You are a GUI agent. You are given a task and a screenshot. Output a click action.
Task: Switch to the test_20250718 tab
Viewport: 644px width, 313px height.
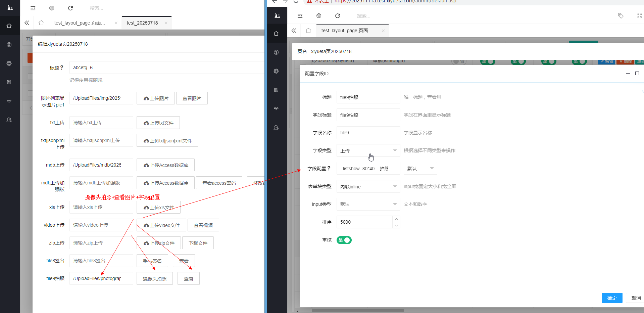pyautogui.click(x=142, y=23)
